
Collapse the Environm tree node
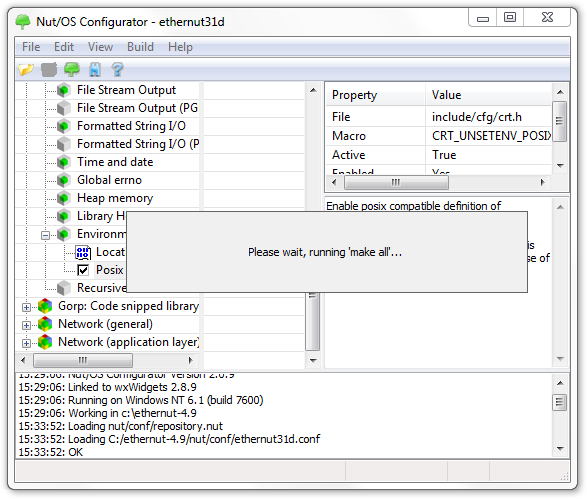[45, 235]
